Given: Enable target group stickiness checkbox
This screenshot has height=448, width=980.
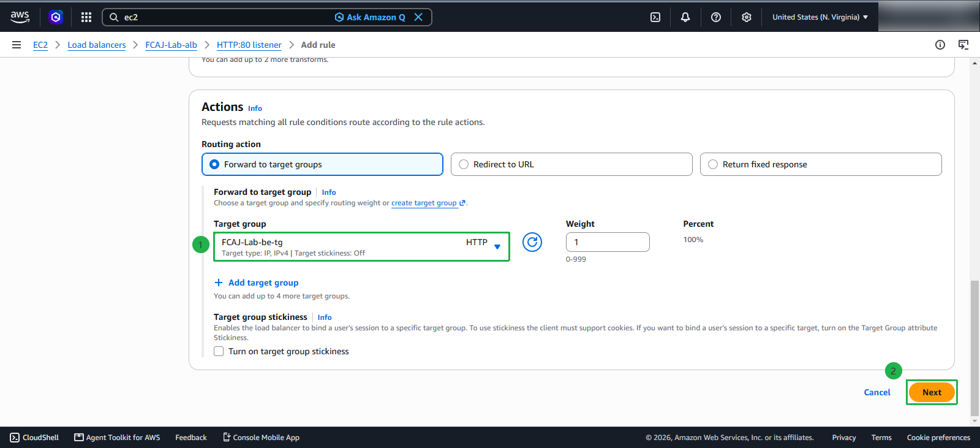Looking at the screenshot, I should coord(219,351).
